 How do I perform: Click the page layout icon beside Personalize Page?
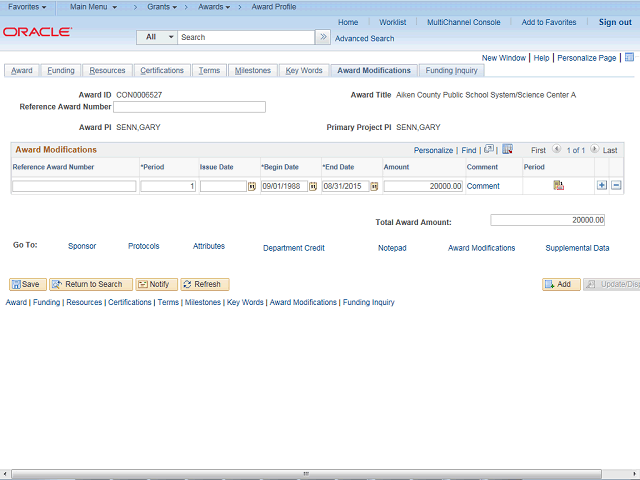[x=629, y=57]
